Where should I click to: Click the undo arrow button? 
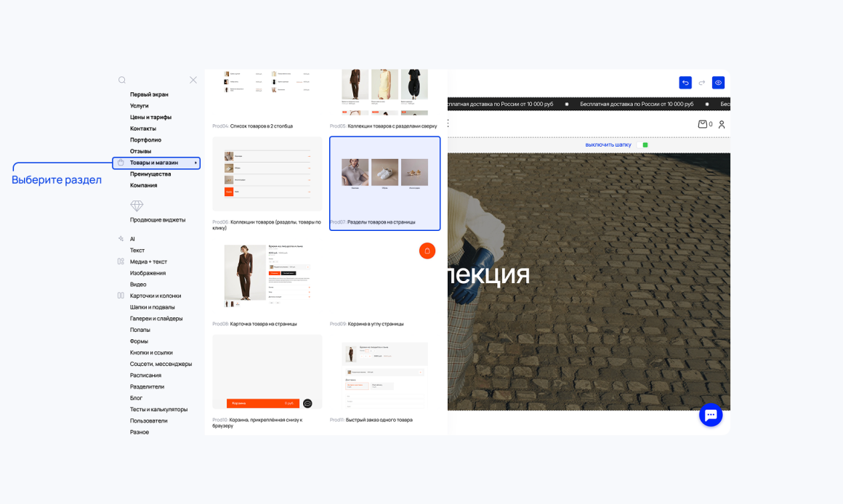(x=685, y=83)
